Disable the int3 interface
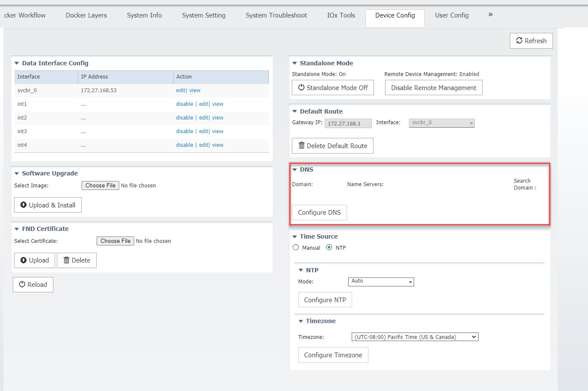Screen dimensions: 588x391 pos(185,131)
